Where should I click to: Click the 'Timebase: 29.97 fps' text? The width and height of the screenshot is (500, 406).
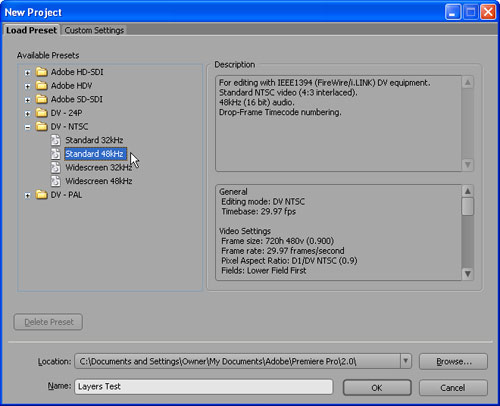click(259, 211)
